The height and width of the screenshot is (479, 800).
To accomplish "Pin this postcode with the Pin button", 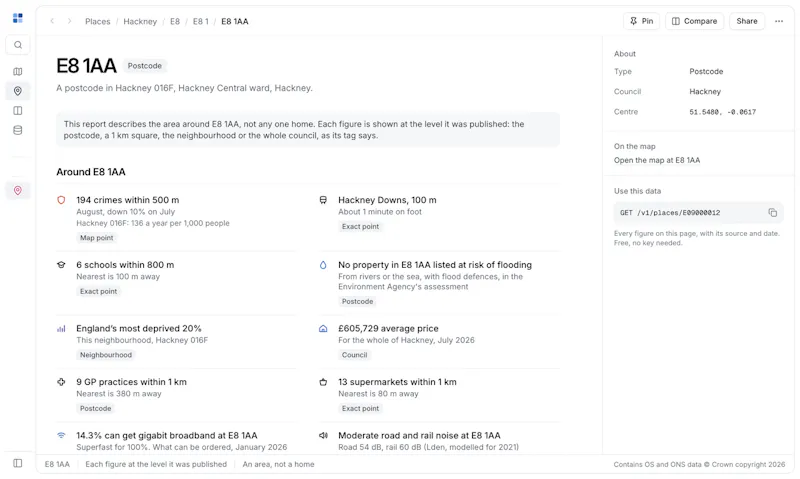I will [641, 21].
